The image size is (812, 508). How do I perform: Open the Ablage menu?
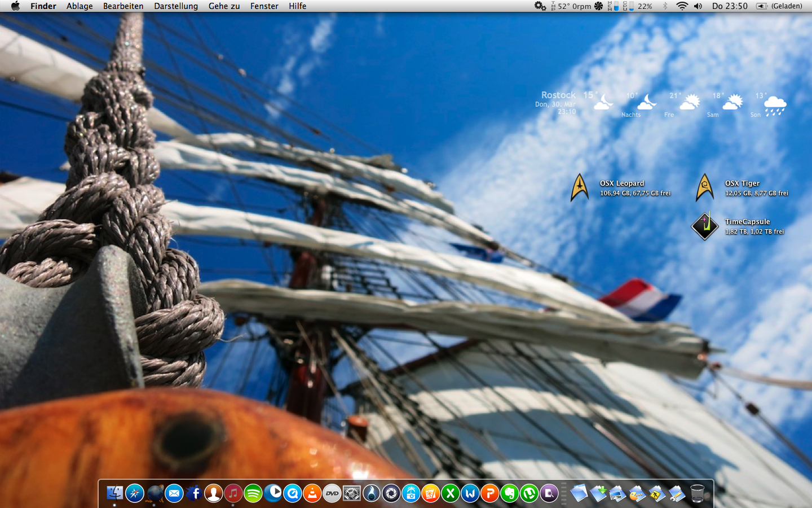pos(80,6)
